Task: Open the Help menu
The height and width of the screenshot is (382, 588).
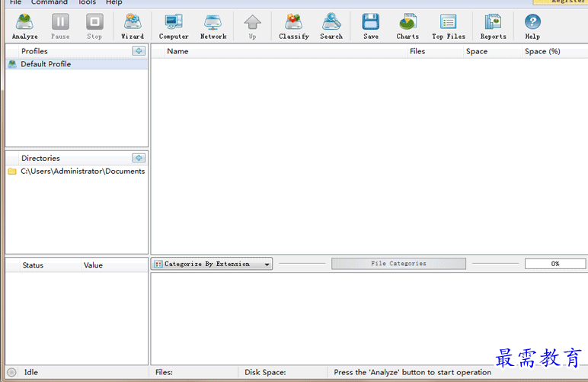Action: point(113,2)
